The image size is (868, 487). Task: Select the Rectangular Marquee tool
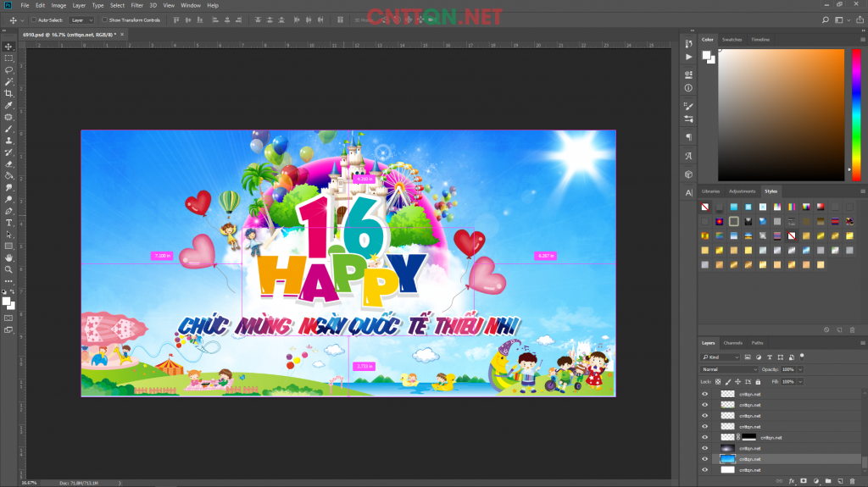pos(8,58)
